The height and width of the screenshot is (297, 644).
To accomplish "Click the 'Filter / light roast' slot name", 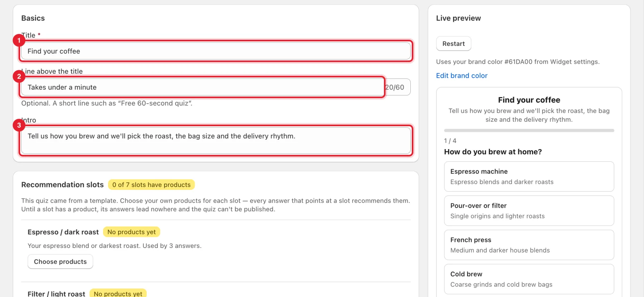I will (x=56, y=294).
